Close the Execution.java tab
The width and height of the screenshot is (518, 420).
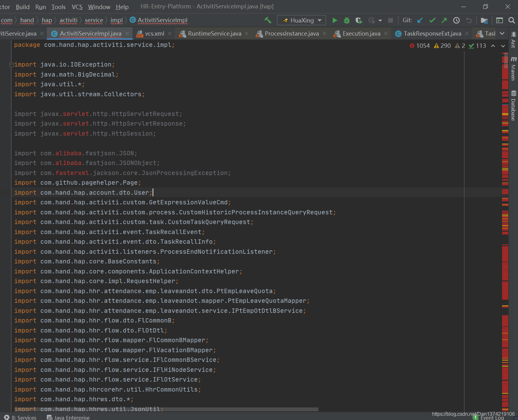pyautogui.click(x=386, y=33)
